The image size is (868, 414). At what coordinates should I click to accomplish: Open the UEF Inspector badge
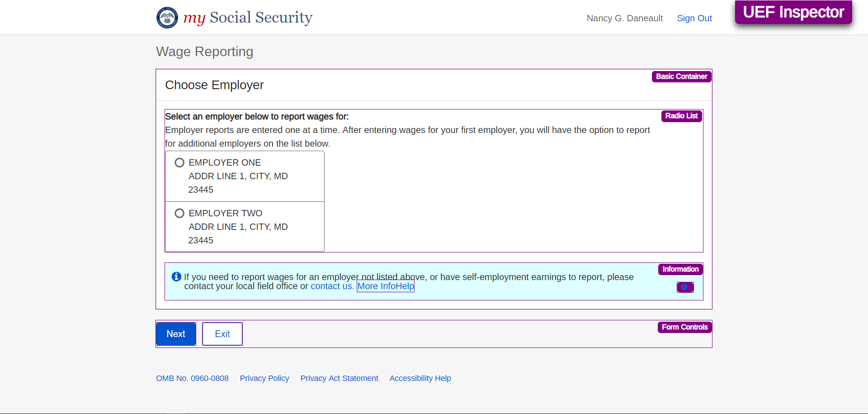coord(793,12)
